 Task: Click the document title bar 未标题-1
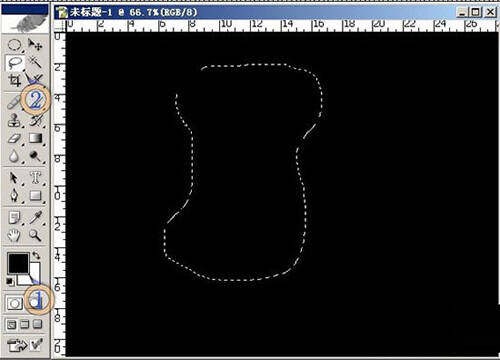click(x=133, y=12)
